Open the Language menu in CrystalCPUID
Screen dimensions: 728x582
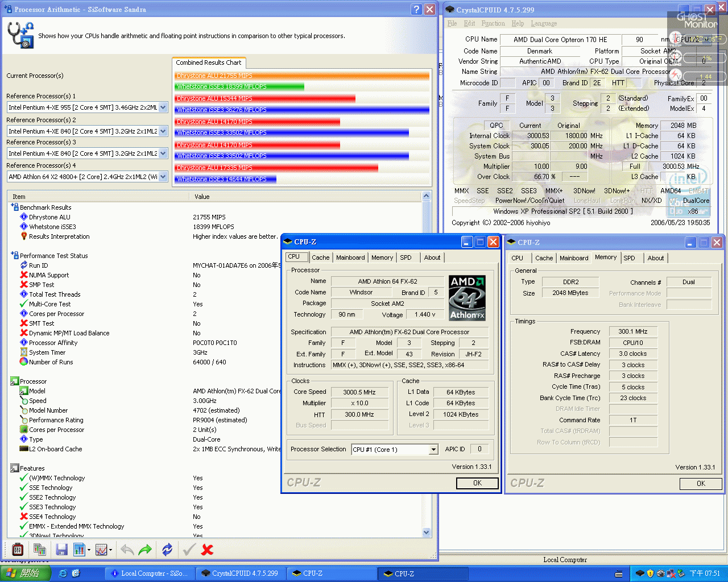click(x=544, y=23)
